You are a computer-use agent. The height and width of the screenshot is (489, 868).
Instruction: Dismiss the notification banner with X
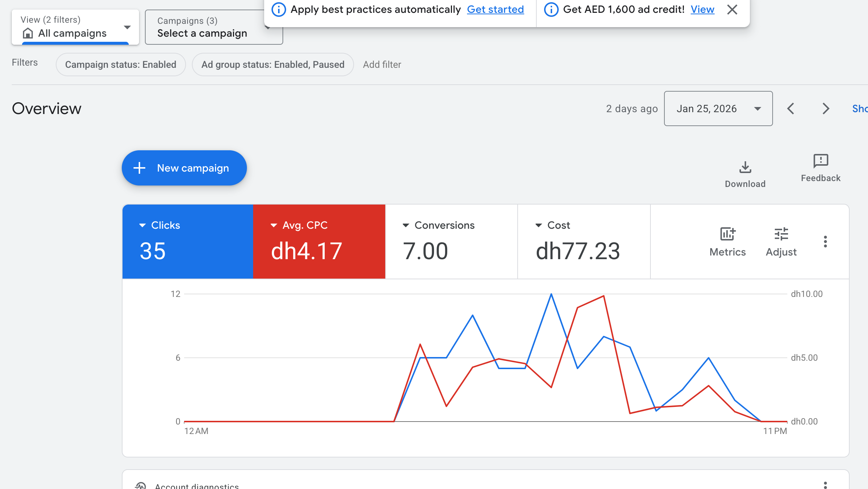point(732,10)
